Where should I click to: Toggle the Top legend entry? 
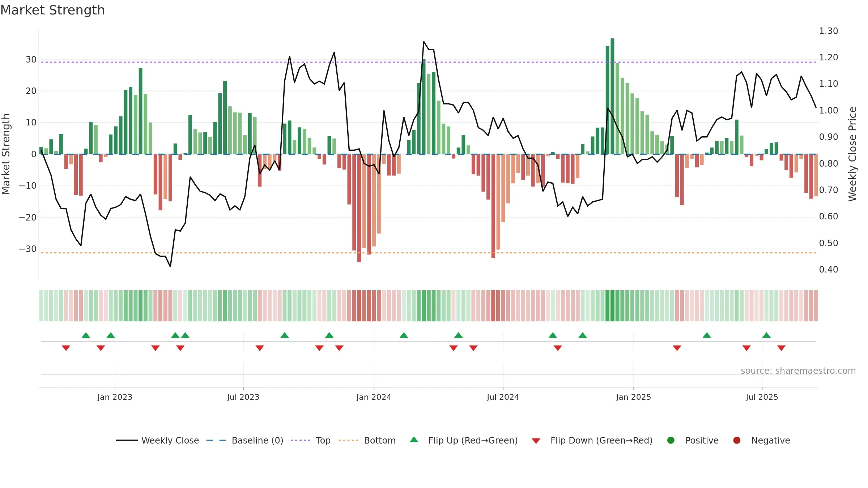pyautogui.click(x=310, y=440)
